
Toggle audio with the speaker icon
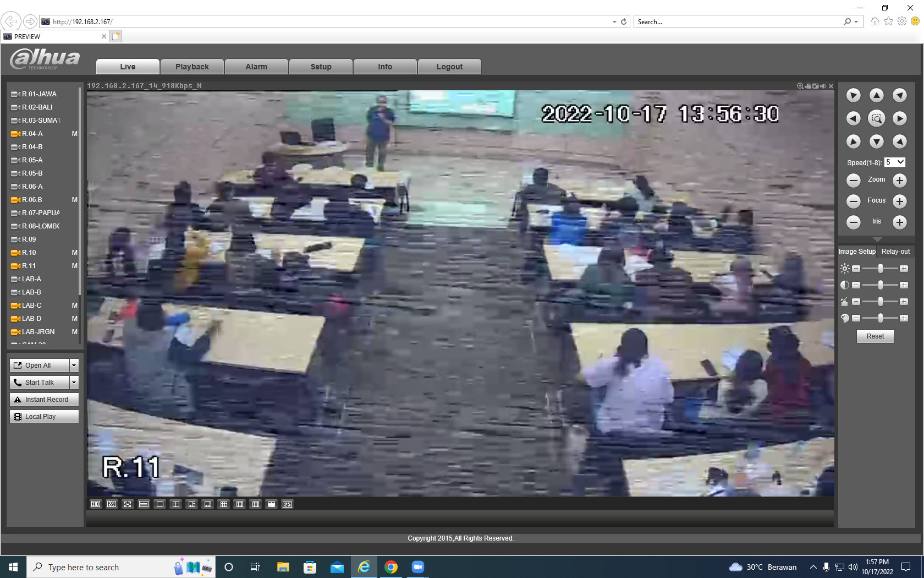pyautogui.click(x=823, y=86)
